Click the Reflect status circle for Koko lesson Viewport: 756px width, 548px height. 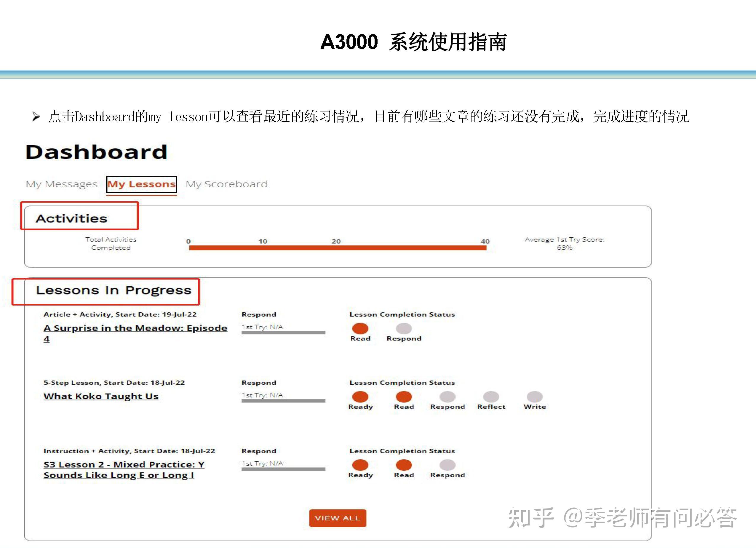(x=491, y=398)
